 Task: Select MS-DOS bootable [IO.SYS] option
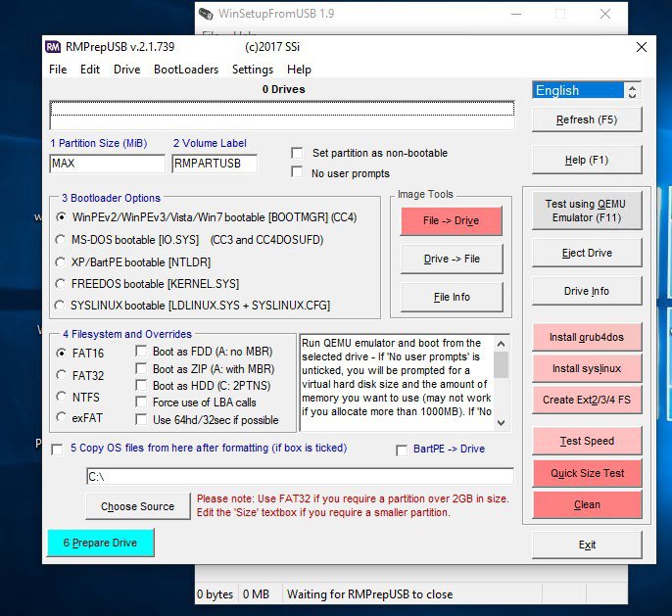61,240
